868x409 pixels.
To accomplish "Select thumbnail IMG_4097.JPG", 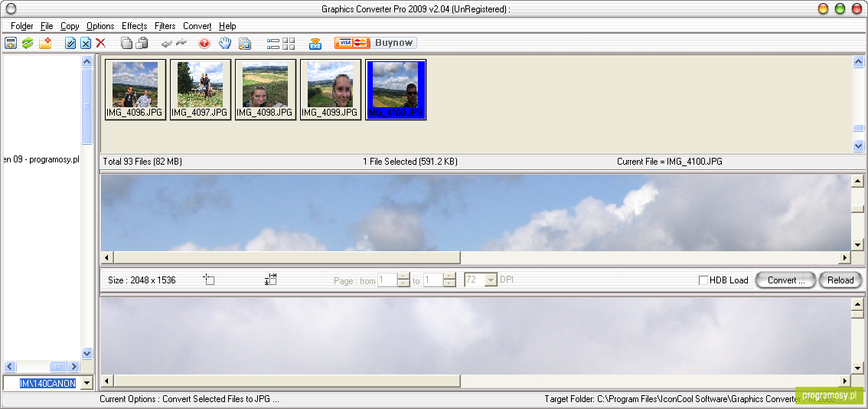I will 201,89.
